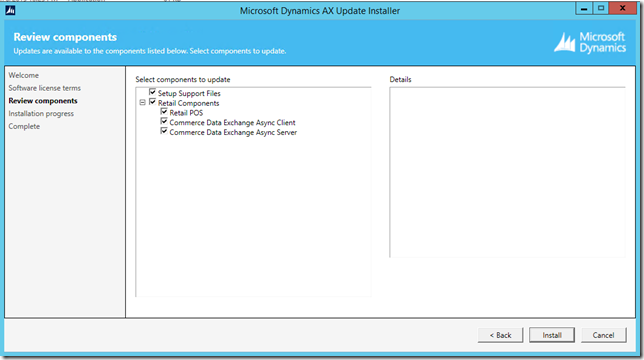Uncheck the Retail POS checkbox
The height and width of the screenshot is (360, 644).
tap(164, 112)
